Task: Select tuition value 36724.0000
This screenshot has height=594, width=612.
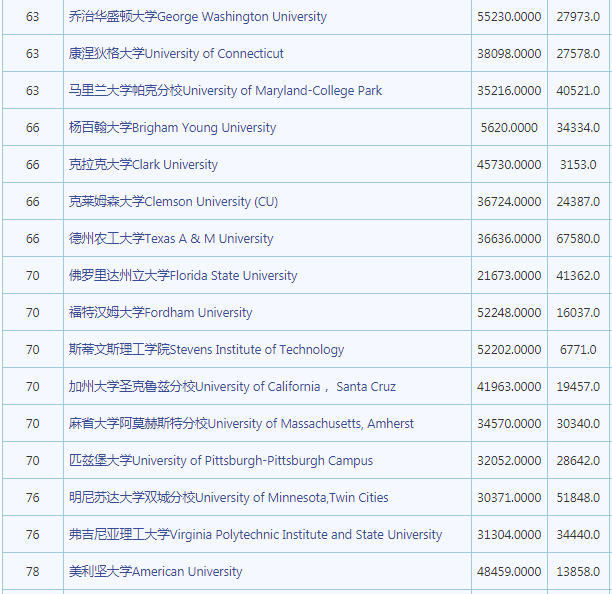Action: click(509, 202)
